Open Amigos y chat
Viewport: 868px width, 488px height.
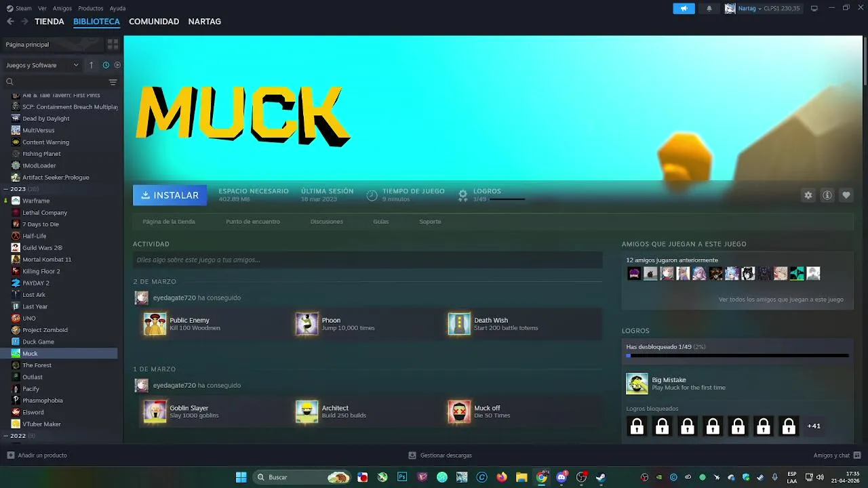[x=837, y=455]
